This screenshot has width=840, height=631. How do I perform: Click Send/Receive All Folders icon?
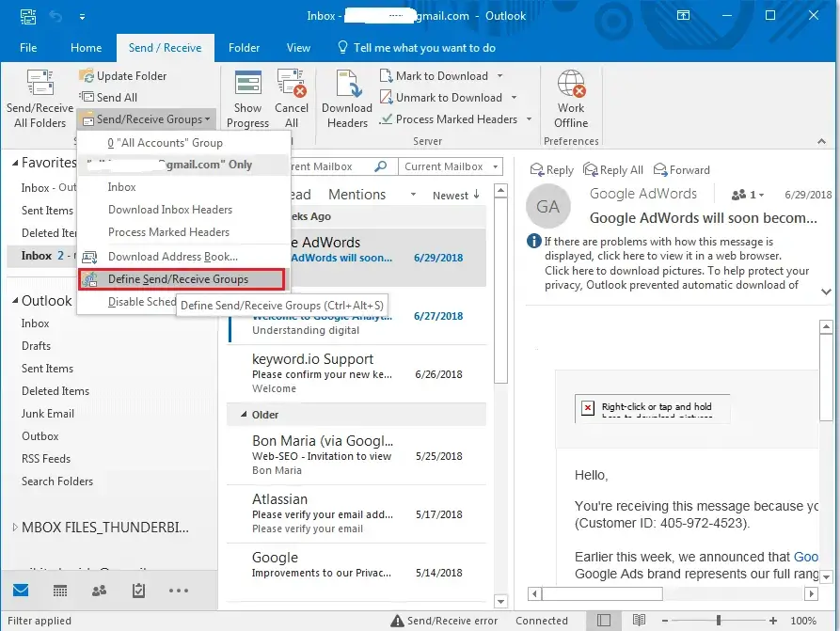click(40, 83)
